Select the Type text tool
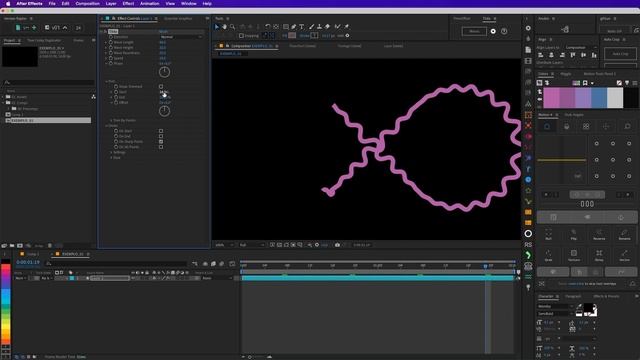 click(x=302, y=27)
